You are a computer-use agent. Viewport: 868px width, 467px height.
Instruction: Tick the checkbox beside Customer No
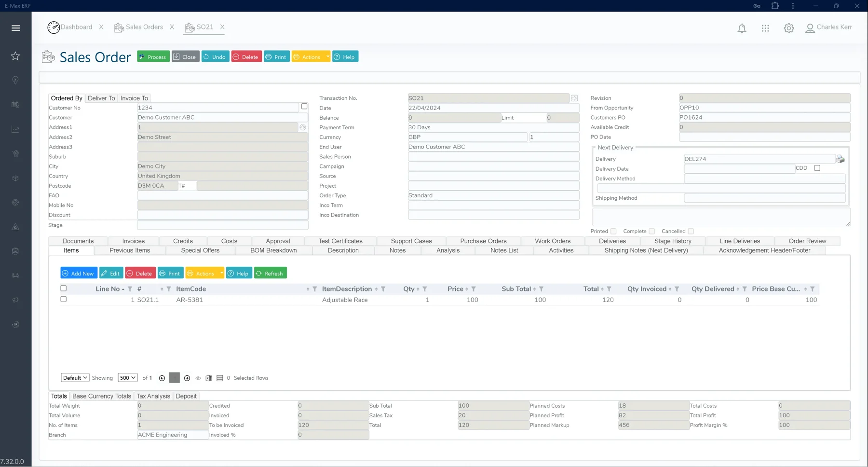pos(304,106)
